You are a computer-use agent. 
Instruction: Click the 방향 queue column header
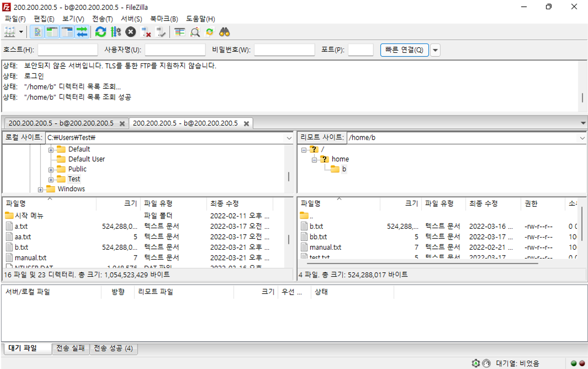click(x=117, y=292)
